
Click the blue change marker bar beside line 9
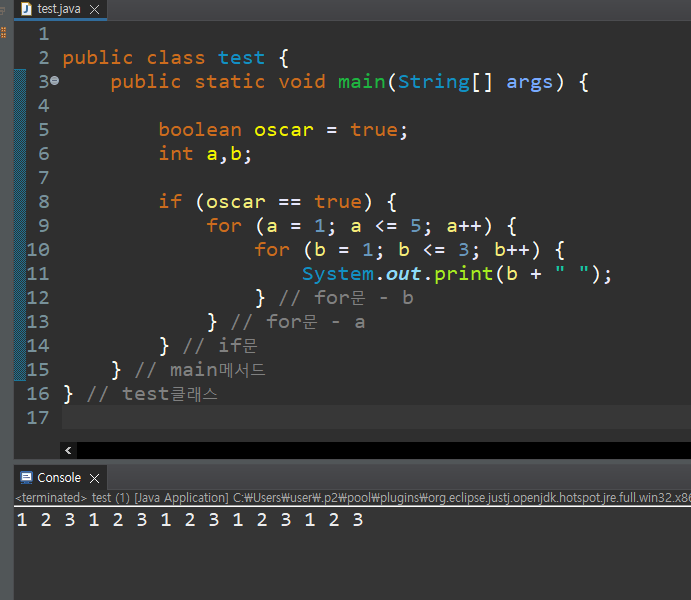pyautogui.click(x=20, y=226)
